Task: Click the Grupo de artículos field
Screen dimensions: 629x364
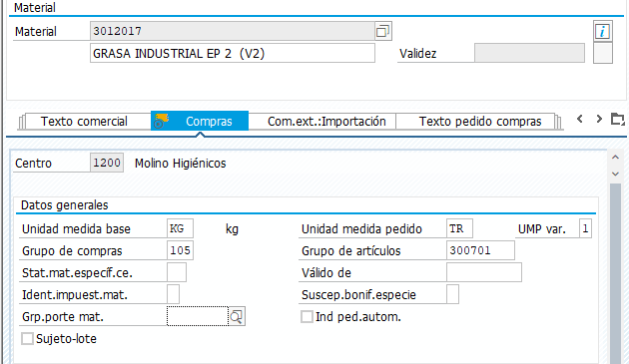Action: point(480,250)
